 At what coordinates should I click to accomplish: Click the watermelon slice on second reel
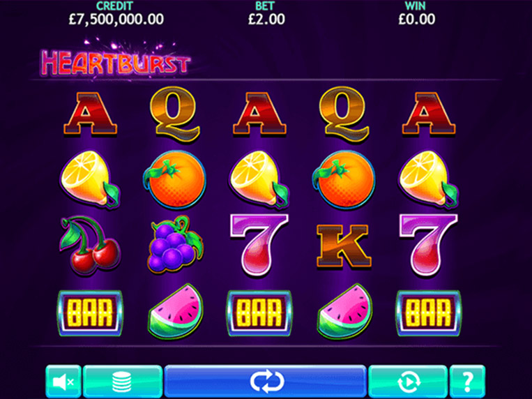tap(175, 312)
